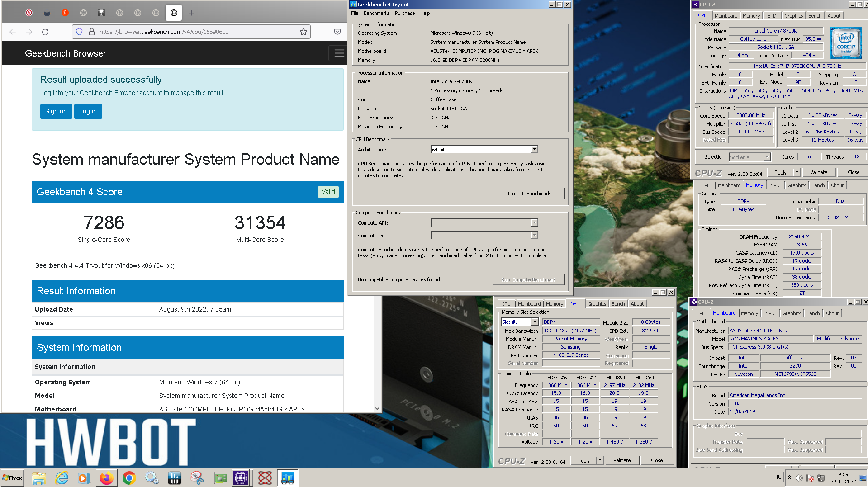
Task: Switch to CPU-Z in the taskbar
Action: click(x=241, y=478)
